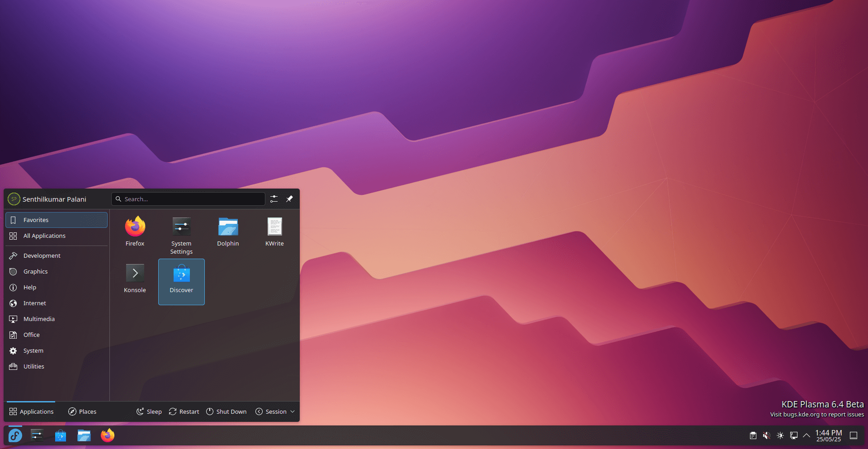This screenshot has height=449, width=868.
Task: Open Dolphin from the taskbar
Action: [84, 435]
